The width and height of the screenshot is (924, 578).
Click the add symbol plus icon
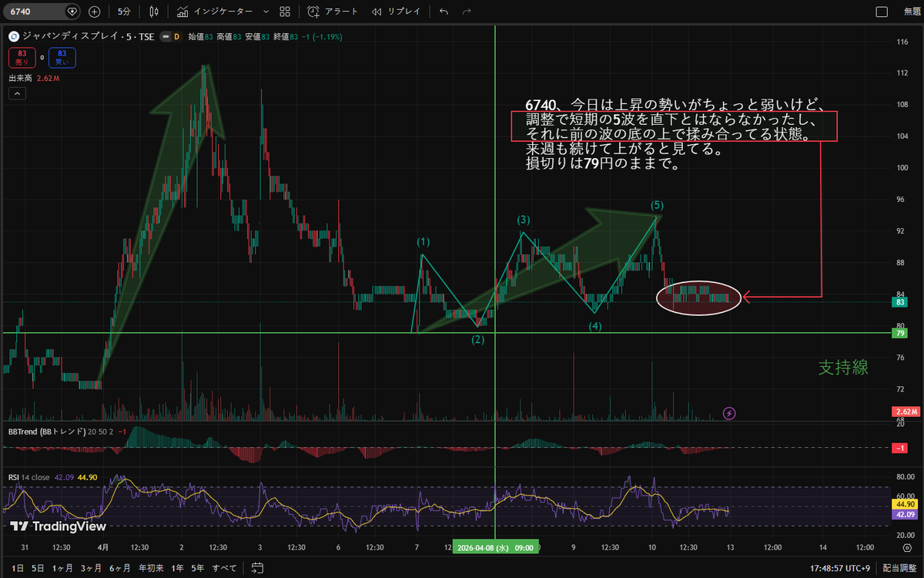(x=95, y=12)
